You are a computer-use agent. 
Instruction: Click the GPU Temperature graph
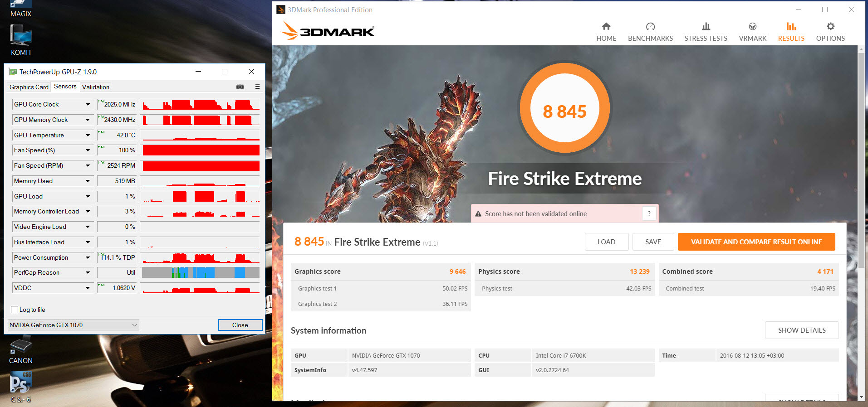(200, 136)
